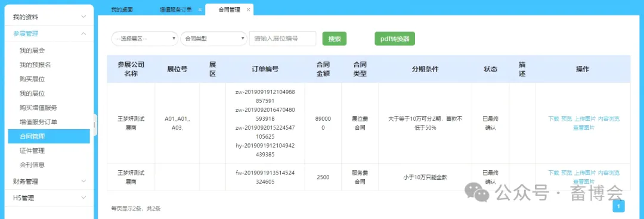The width and height of the screenshot is (644, 219).
Task: Click 查看图片 for the 服务费合同 row
Action: pyautogui.click(x=584, y=182)
